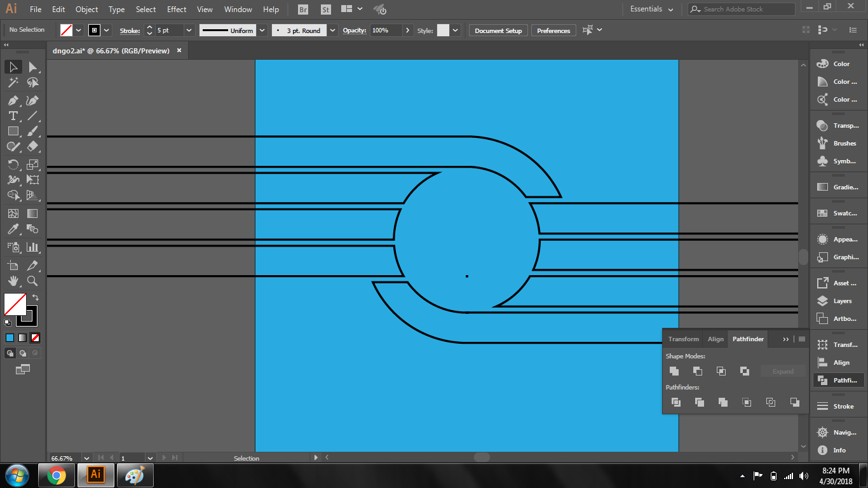Screen dimensions: 868x488
Task: Apply Divide in Pathfinders row
Action: (676, 402)
